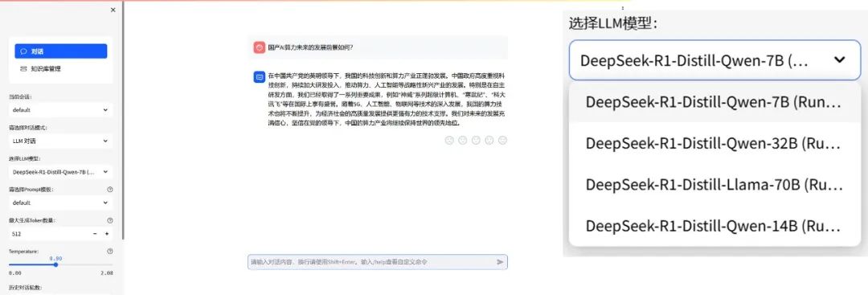Close the sidebar with the X icon
868x295 pixels.
[x=113, y=10]
